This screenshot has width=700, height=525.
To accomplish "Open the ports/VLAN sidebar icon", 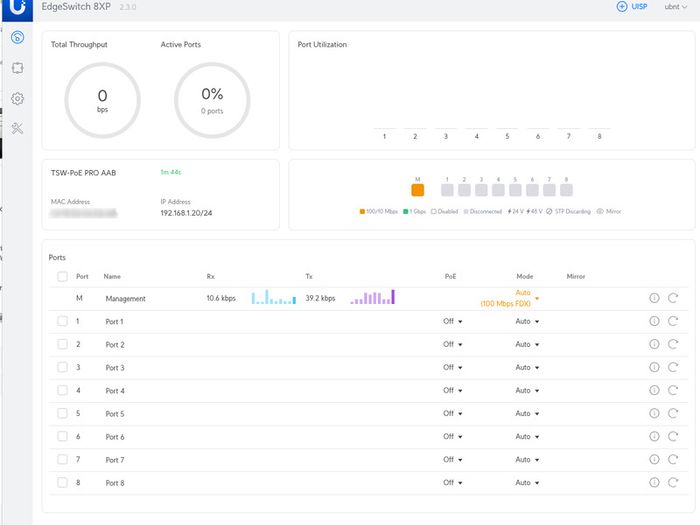I will point(17,68).
